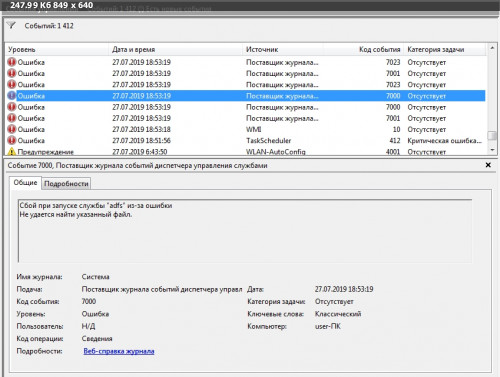Click the Событие 7000 details pane title
The image size is (500, 377).
click(x=137, y=165)
